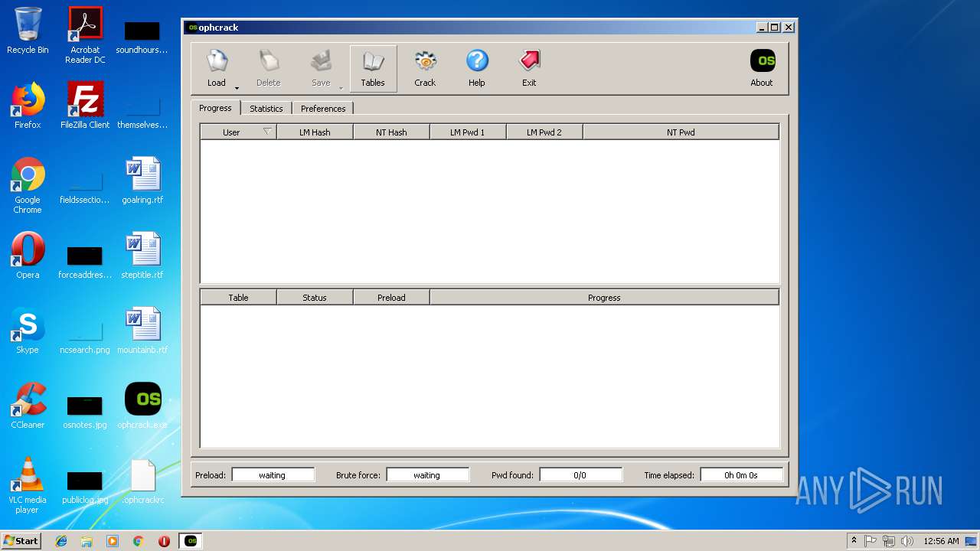Screen dimensions: 980x551
Task: Select the FileZilla Client desktop icon
Action: (85, 106)
